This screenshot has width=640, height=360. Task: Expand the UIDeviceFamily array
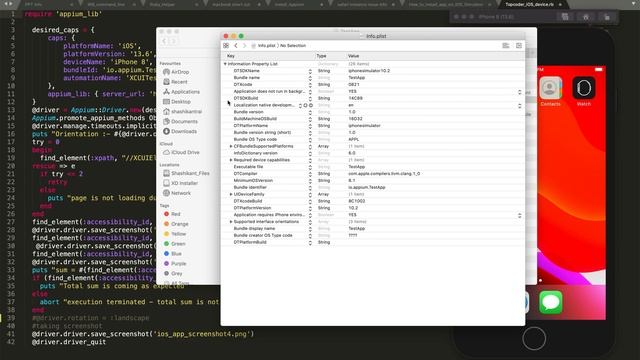point(231,194)
